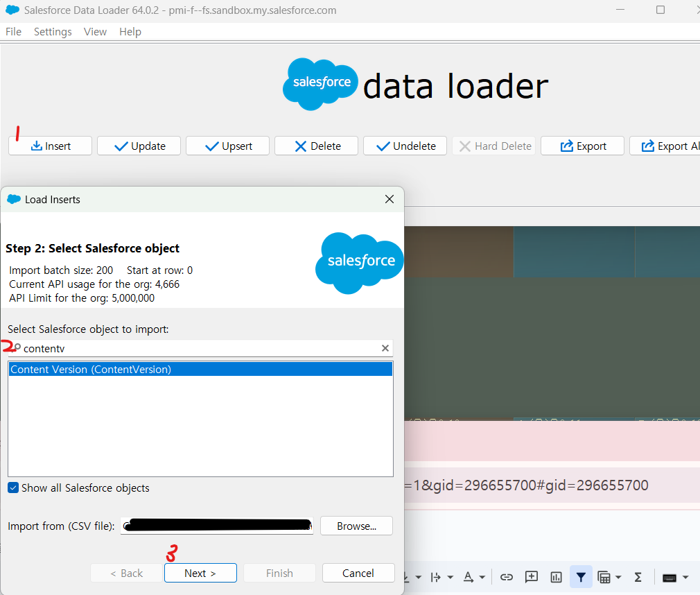Click the gid=296655700 URL text in spreadsheet

coord(527,485)
